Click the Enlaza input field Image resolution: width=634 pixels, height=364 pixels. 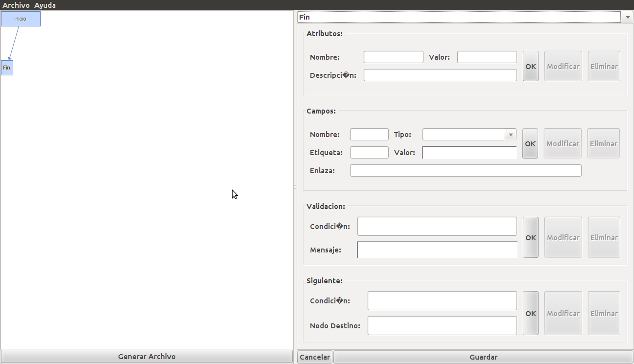[466, 171]
